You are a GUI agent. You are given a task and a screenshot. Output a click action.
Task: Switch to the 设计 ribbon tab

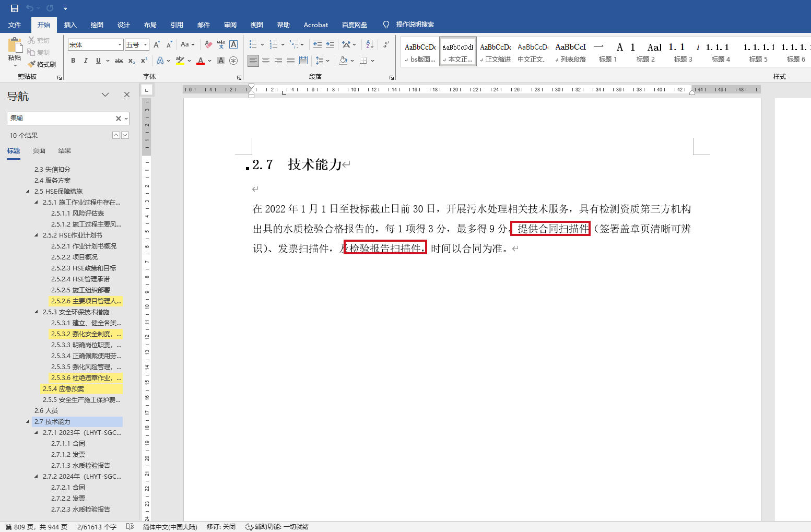[x=124, y=25]
